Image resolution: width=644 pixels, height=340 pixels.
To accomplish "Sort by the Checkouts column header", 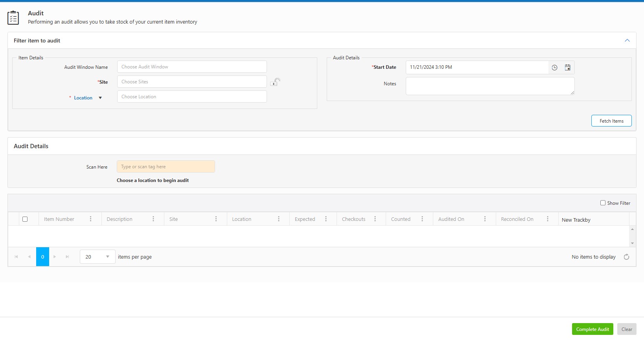I will [x=353, y=219].
